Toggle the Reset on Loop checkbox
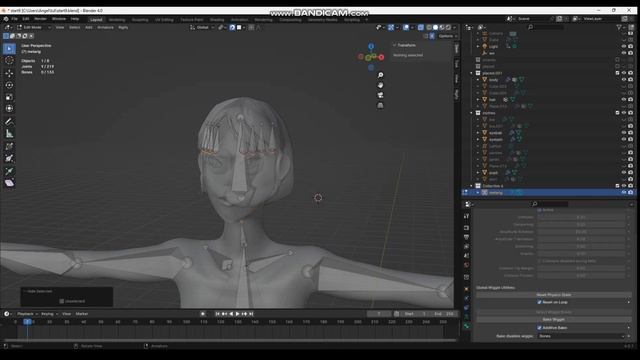The width and height of the screenshot is (640, 360). (539, 302)
